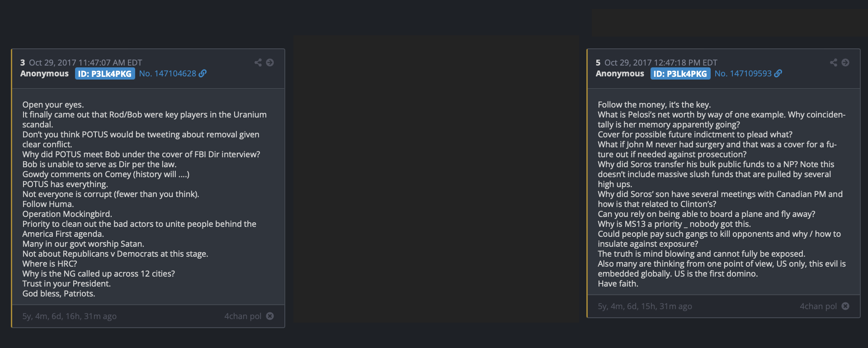Click the line 'Open your eyes.'
Screen dimensions: 868x348
pos(53,104)
